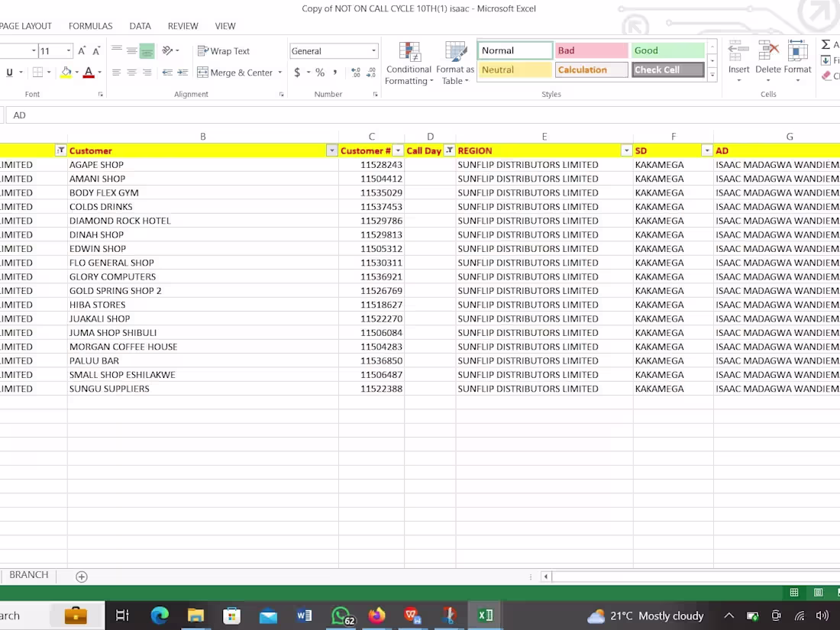Open the Customer column filter dropdown

331,150
